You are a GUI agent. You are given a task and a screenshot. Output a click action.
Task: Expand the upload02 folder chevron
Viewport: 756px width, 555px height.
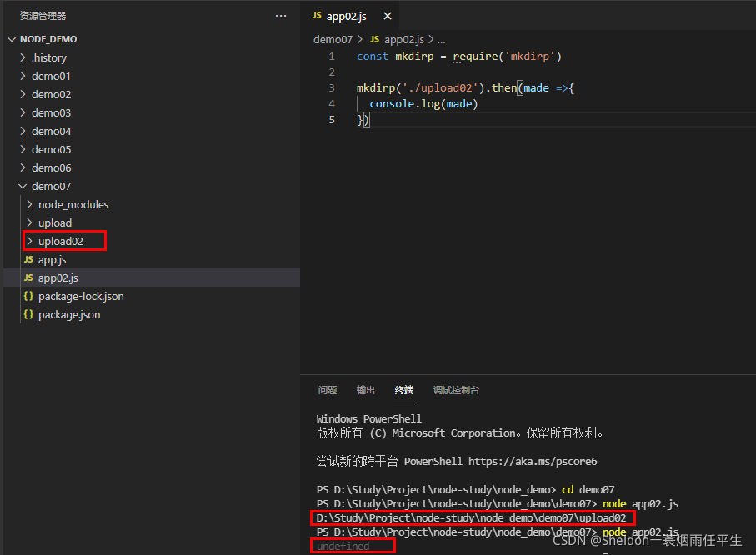pos(29,241)
